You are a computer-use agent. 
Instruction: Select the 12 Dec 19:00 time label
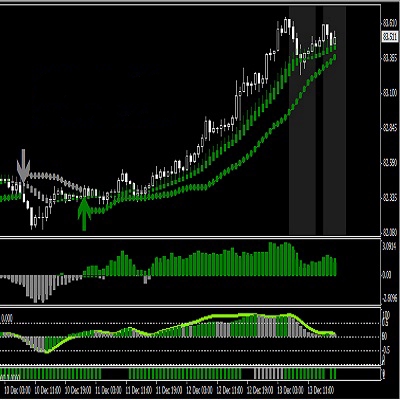point(260,389)
